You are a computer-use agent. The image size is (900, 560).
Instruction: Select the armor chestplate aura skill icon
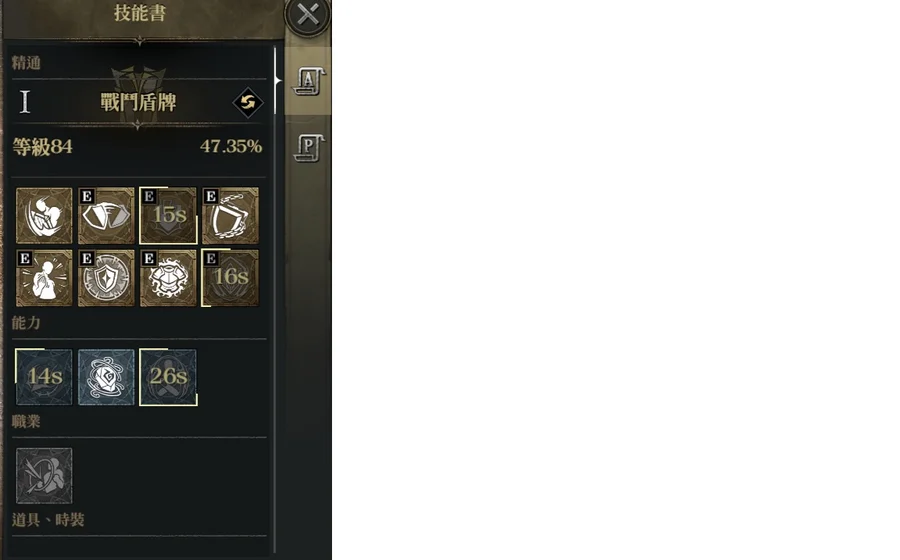click(168, 278)
